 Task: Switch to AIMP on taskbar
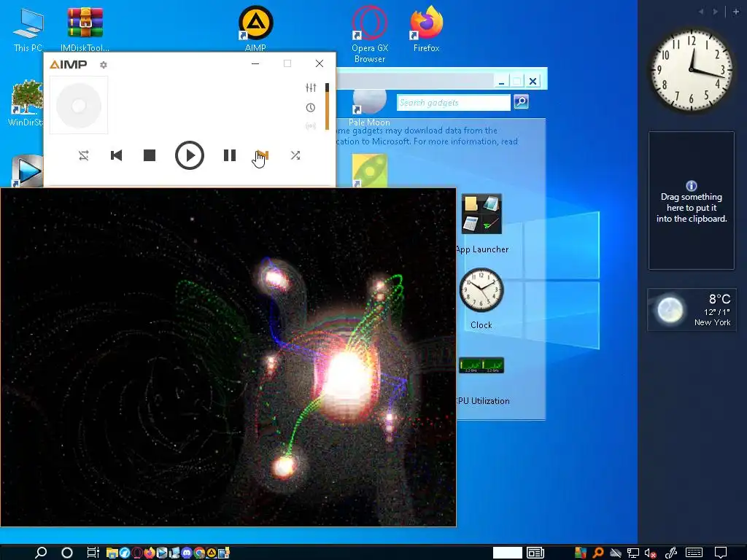(x=211, y=553)
